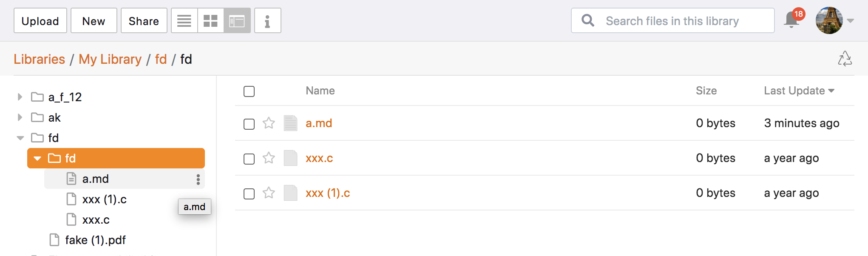Expand the ak folder in tree
The height and width of the screenshot is (256, 868).
click(20, 117)
